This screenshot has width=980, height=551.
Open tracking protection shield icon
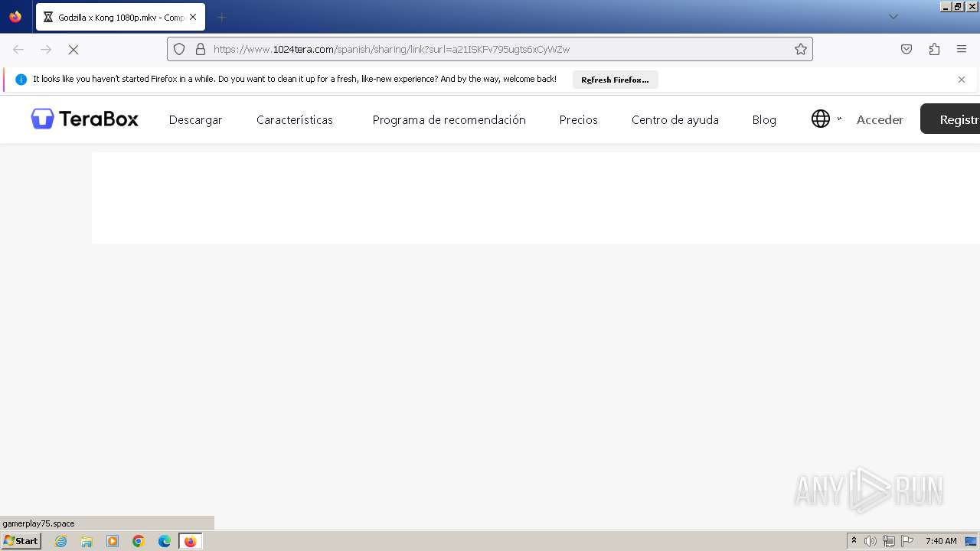tap(179, 49)
